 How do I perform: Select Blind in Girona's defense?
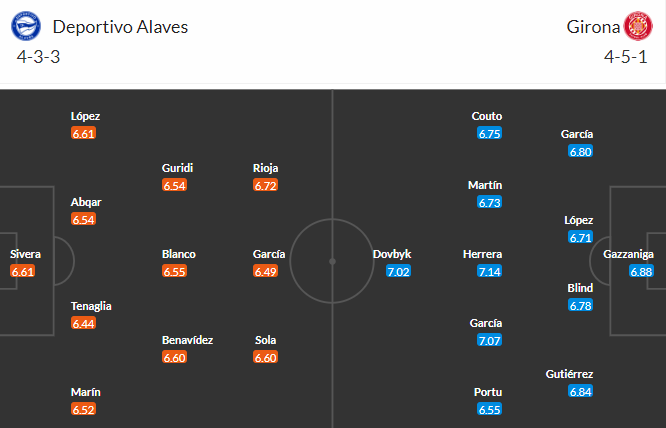tap(580, 288)
